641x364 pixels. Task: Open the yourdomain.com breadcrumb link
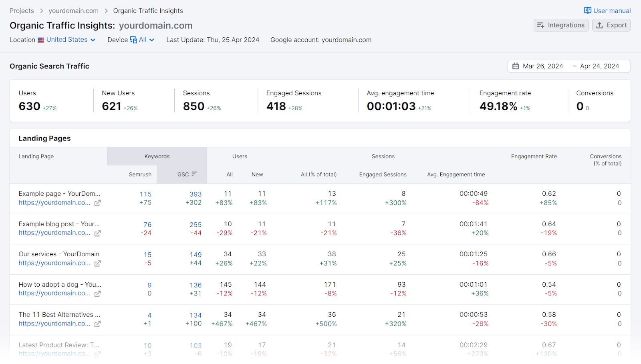(73, 10)
